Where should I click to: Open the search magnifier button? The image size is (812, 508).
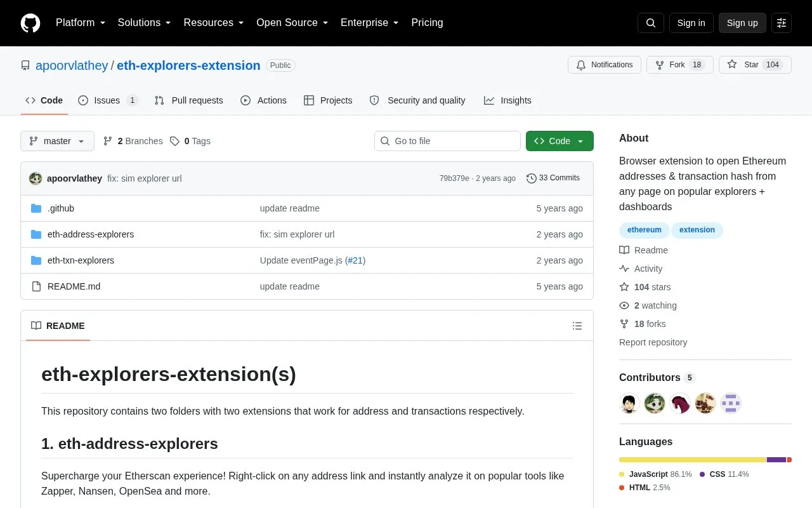tap(651, 23)
